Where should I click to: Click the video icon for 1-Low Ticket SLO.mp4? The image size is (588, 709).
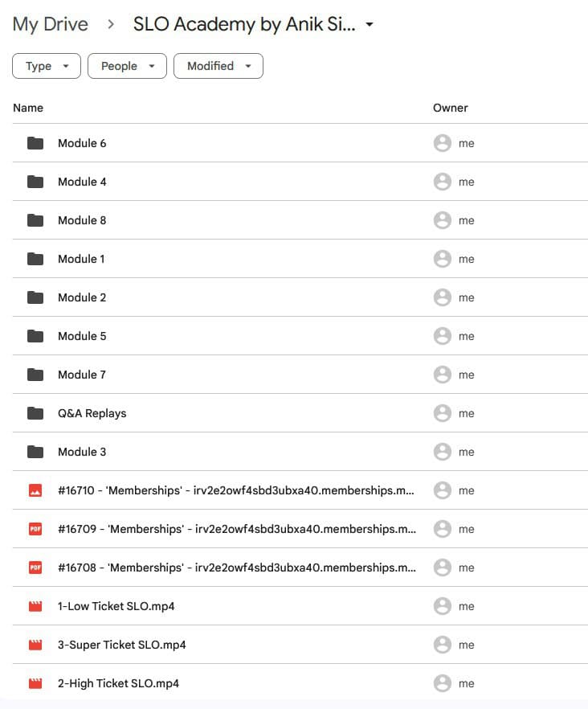pyautogui.click(x=35, y=606)
